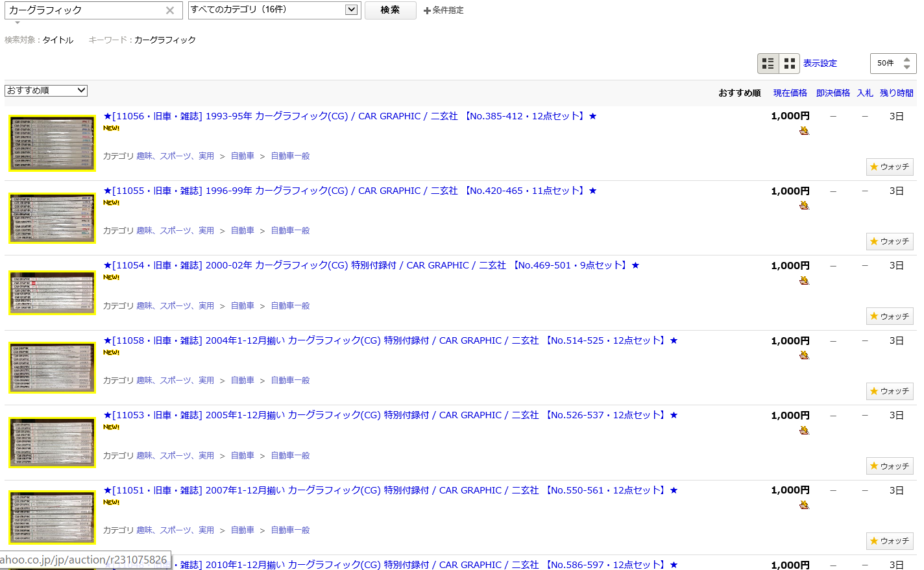Open 自動車一般 category in No.526-537 row
Viewport: 924px width, 570px height.
point(290,456)
